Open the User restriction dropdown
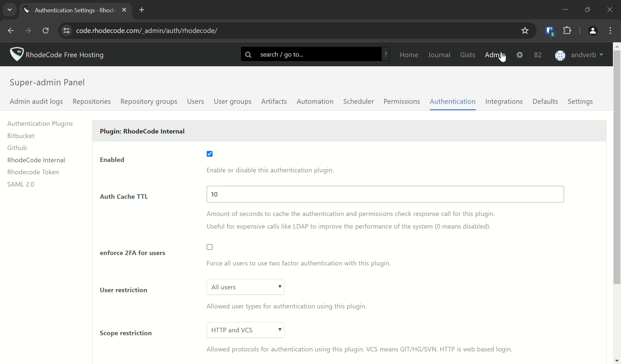621x364 pixels. coord(245,287)
